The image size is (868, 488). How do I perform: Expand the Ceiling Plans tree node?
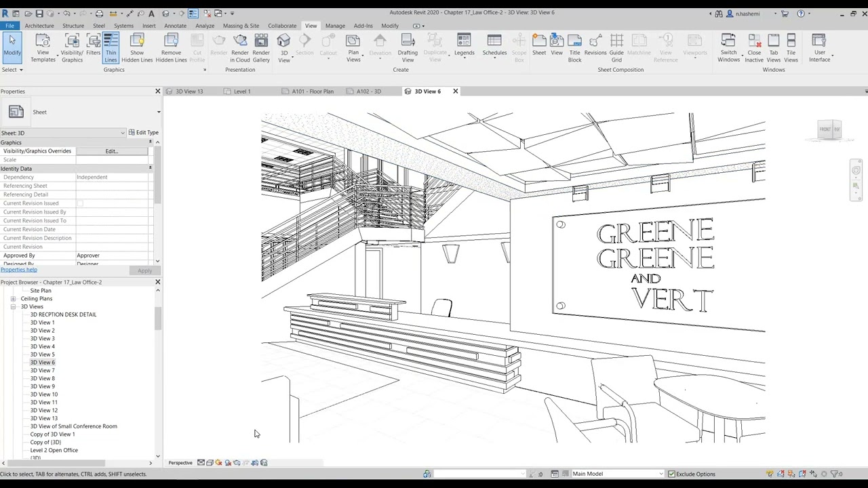coord(13,299)
